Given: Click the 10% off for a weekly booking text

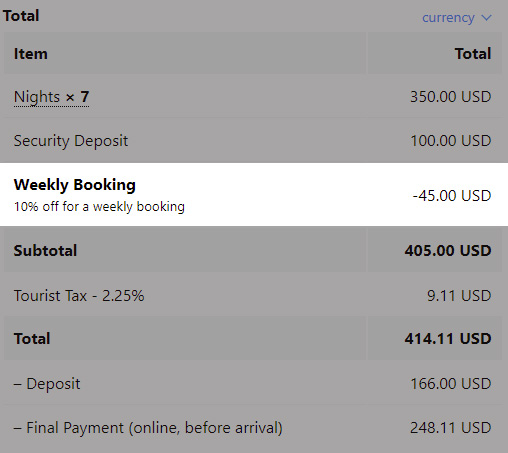Looking at the screenshot, I should [99, 207].
